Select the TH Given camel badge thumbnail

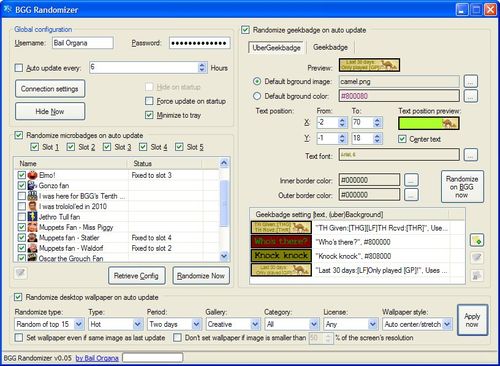coord(281,228)
